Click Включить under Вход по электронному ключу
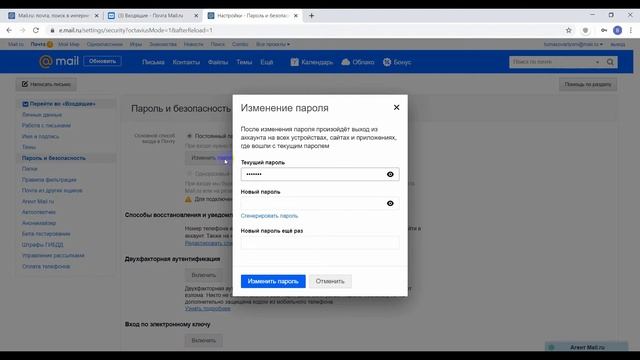Screen dimensions: 640x360 204,340
